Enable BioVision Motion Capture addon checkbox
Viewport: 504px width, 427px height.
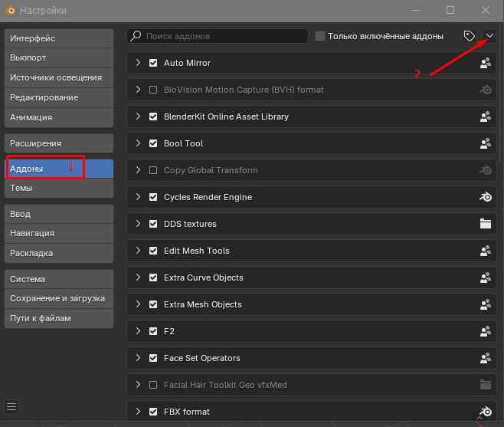tap(153, 90)
